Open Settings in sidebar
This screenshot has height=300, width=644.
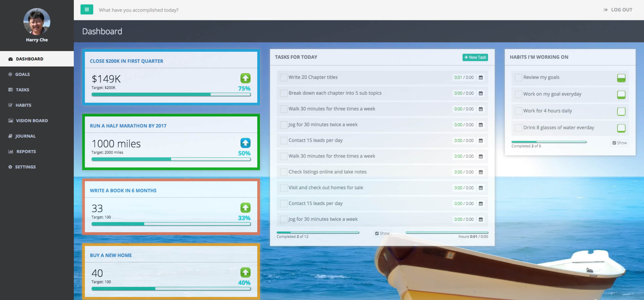point(37,167)
